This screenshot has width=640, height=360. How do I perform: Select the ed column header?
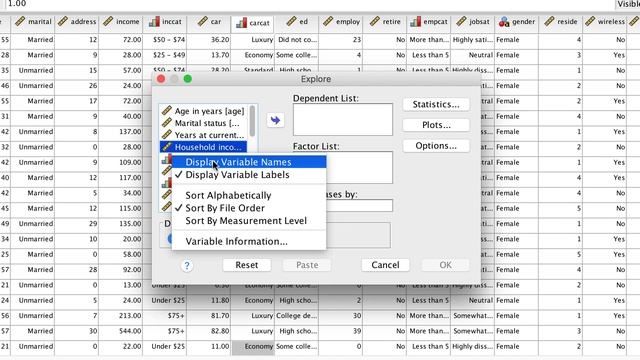coord(297,22)
